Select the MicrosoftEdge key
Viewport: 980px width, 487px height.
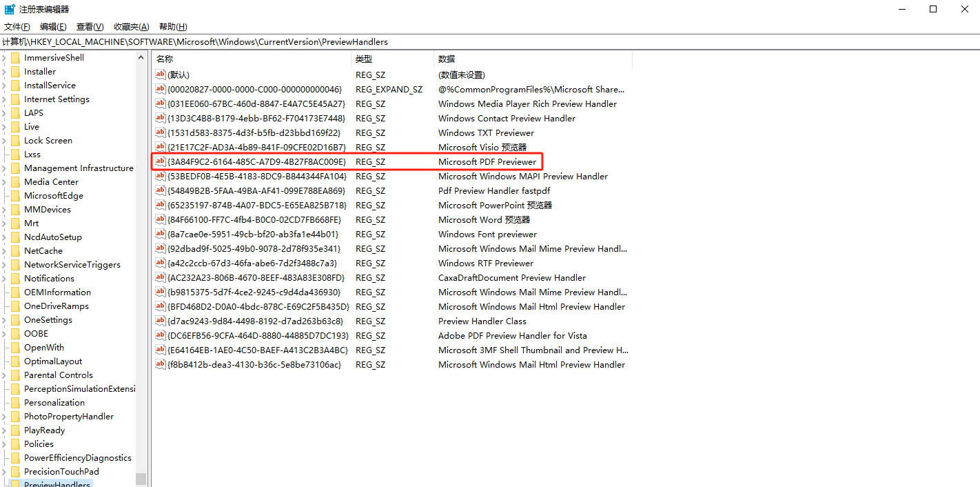point(52,196)
